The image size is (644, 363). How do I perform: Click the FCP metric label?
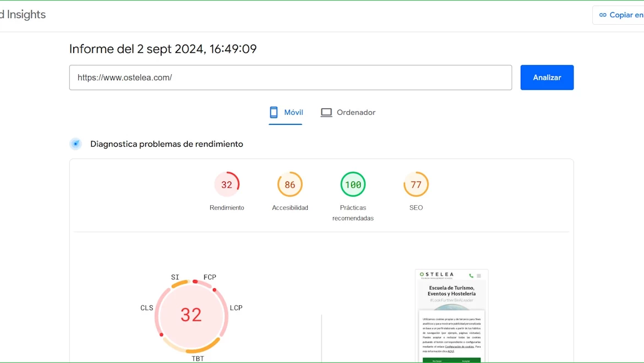210,277
